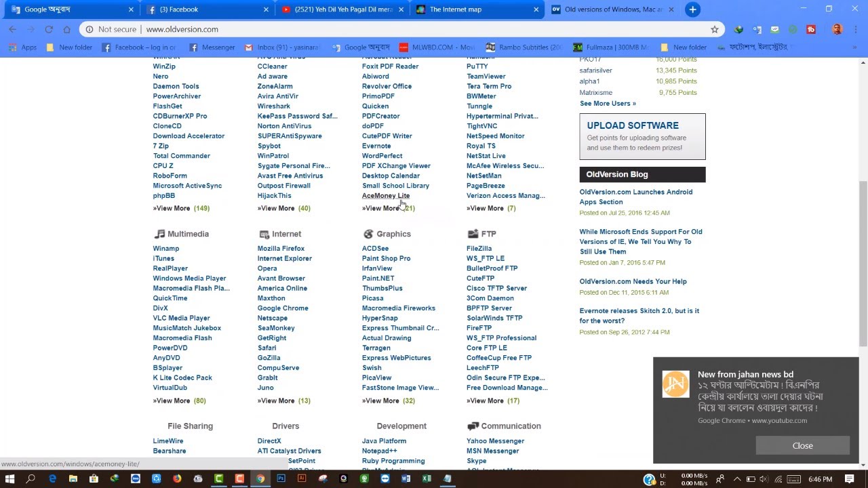868x488 pixels.
Task: Open the Google Chrome link in Internet list
Action: (x=283, y=308)
